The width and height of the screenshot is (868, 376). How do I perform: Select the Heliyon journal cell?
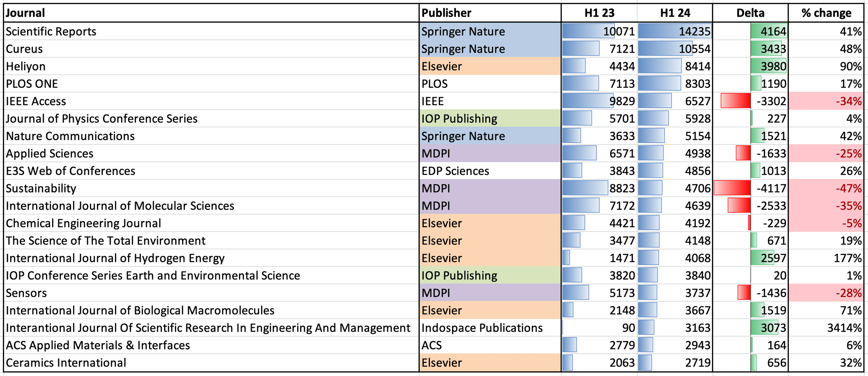coord(211,66)
